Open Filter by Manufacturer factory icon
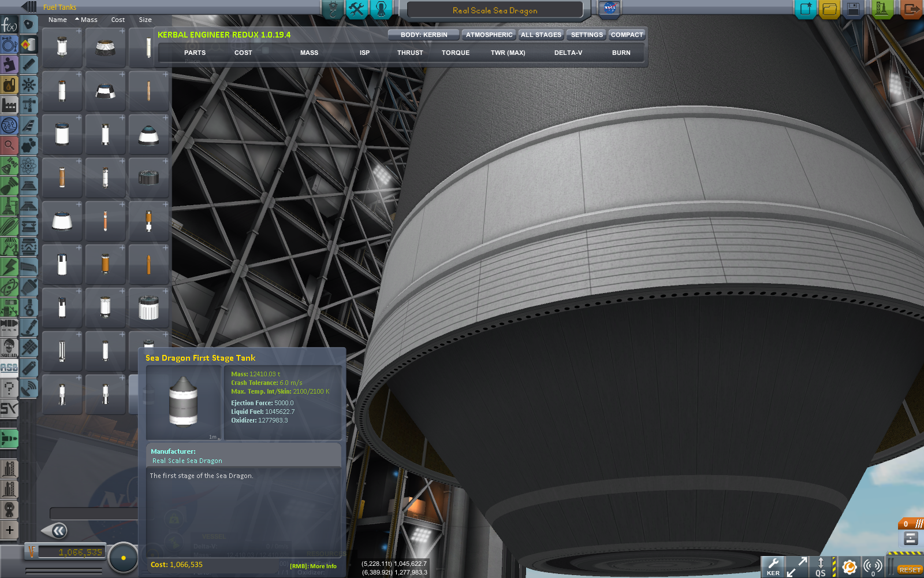The height and width of the screenshot is (578, 924). [x=9, y=105]
